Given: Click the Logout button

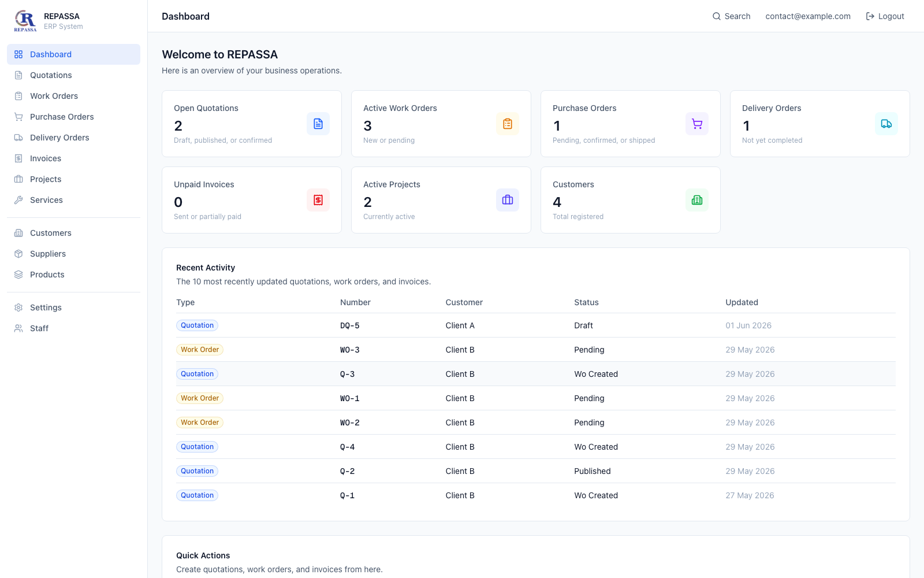Looking at the screenshot, I should (885, 16).
